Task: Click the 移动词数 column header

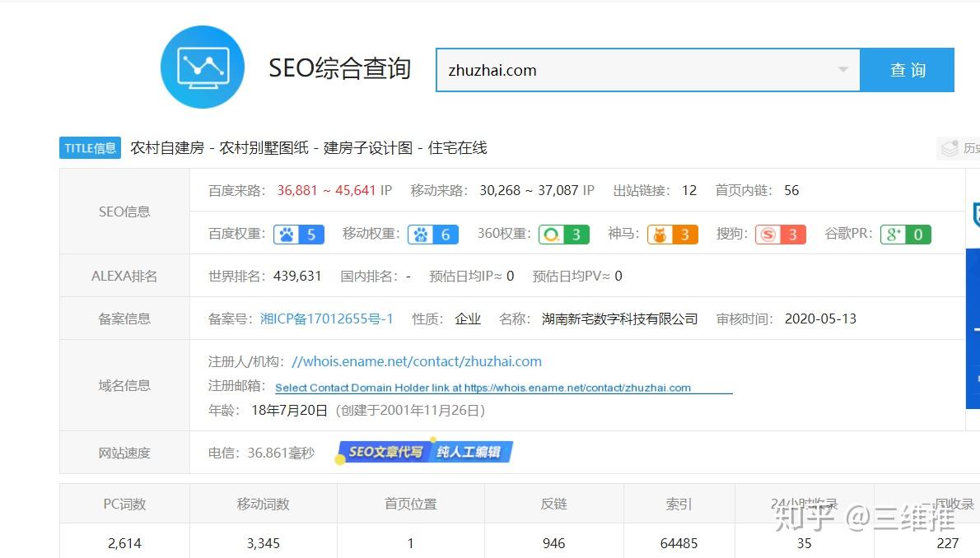Action: (264, 504)
